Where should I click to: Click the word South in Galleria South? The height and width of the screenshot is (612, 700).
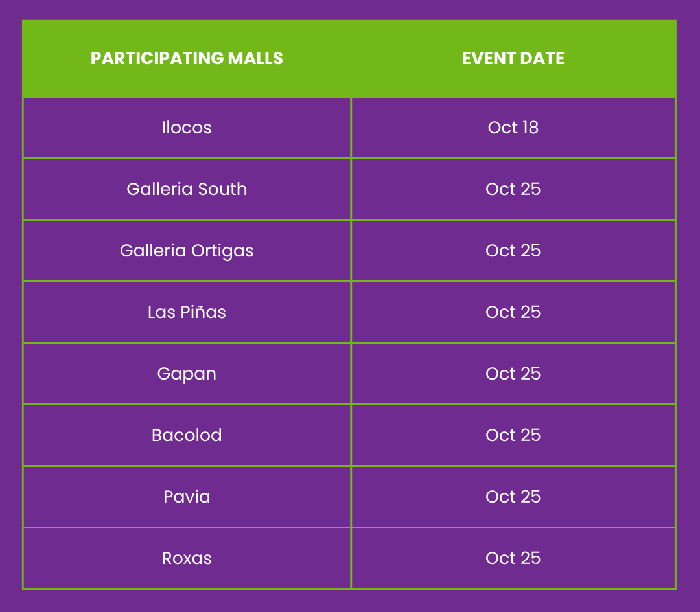tap(222, 189)
